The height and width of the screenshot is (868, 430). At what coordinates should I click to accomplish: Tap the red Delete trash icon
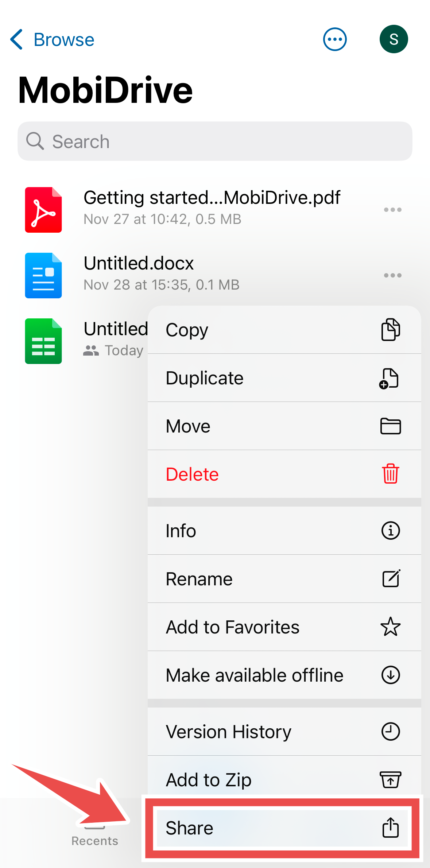(x=391, y=474)
